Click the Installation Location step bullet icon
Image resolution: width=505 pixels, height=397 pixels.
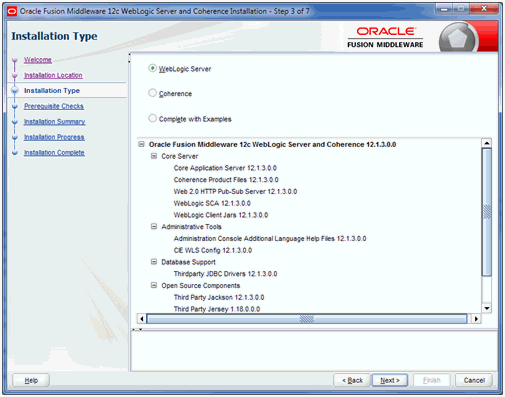point(15,76)
